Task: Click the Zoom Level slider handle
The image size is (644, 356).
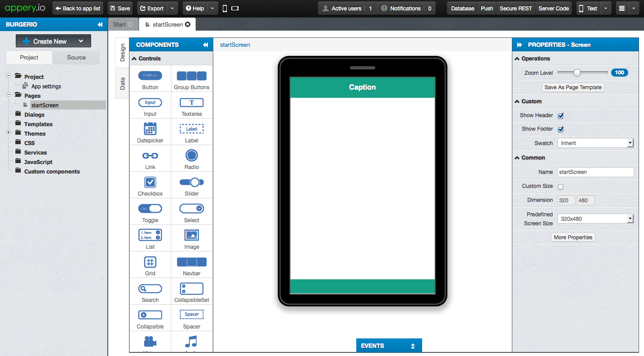Action: 577,73
